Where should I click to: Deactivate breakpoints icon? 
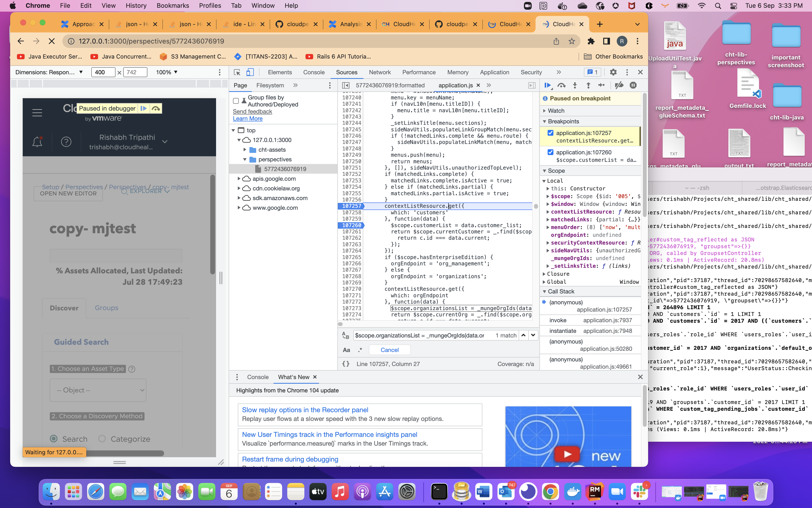tap(619, 85)
